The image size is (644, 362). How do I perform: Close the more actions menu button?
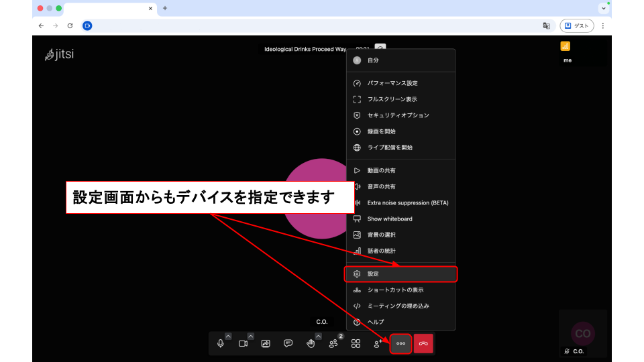tap(400, 343)
